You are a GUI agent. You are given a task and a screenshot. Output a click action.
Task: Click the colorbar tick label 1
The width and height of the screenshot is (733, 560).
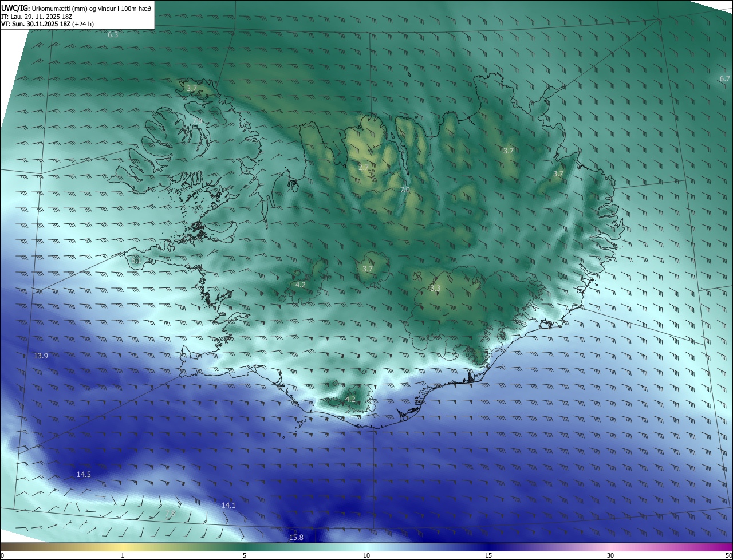(x=123, y=555)
